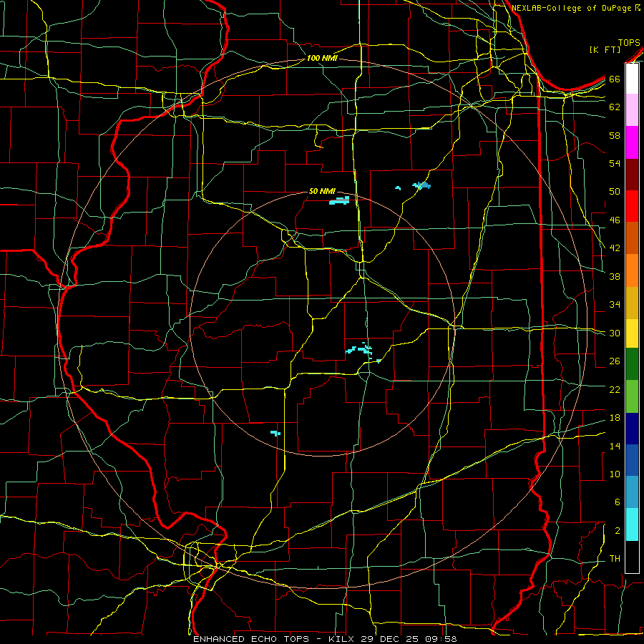644x644 pixels.
Task: Click the light pink 62 kft legend swatch
Action: [x=632, y=110]
